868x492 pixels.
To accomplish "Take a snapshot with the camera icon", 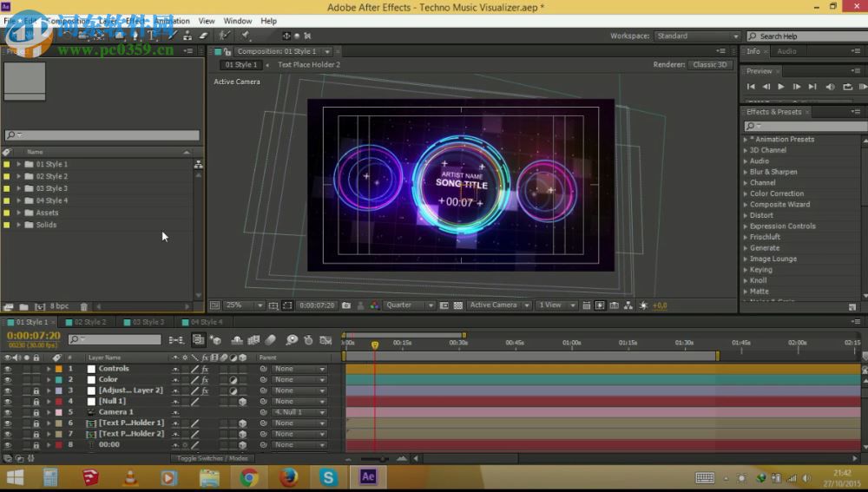I will click(346, 305).
